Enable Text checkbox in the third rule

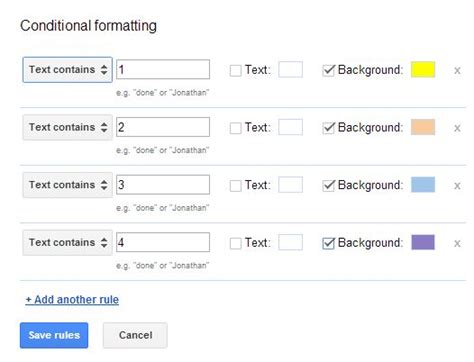tap(235, 186)
